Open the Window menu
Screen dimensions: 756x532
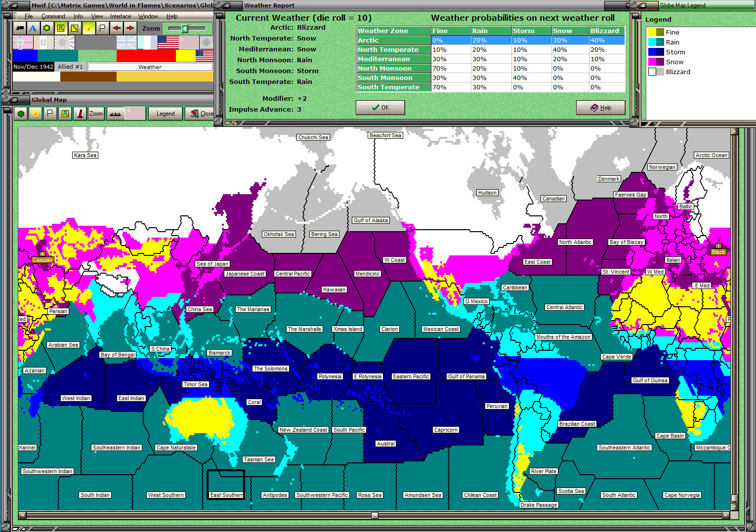148,16
